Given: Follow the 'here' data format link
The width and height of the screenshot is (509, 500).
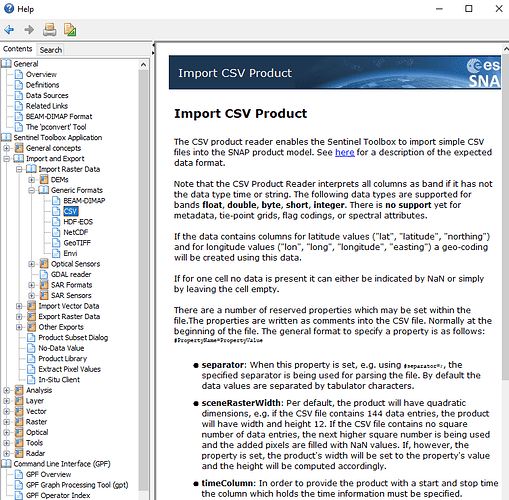Looking at the screenshot, I should click(x=344, y=152).
